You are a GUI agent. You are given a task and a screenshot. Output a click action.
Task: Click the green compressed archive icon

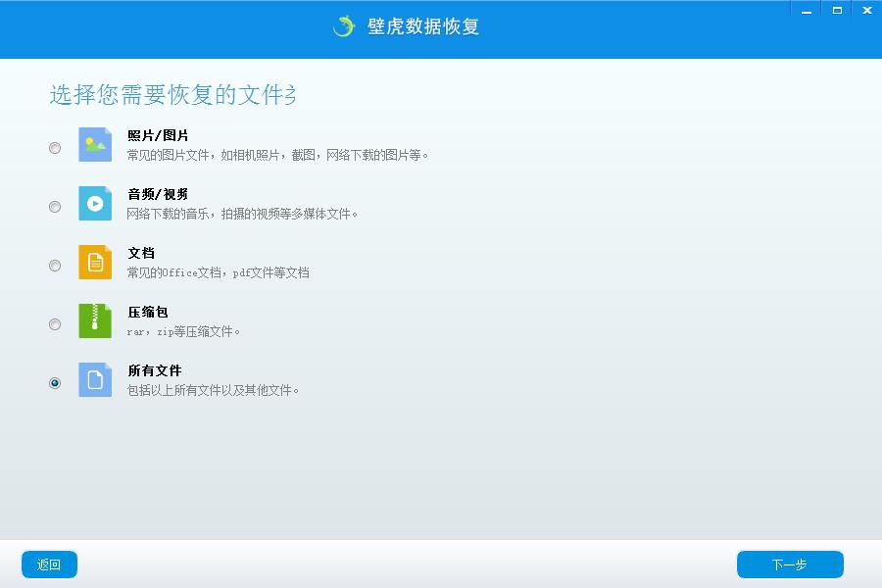pyautogui.click(x=95, y=320)
